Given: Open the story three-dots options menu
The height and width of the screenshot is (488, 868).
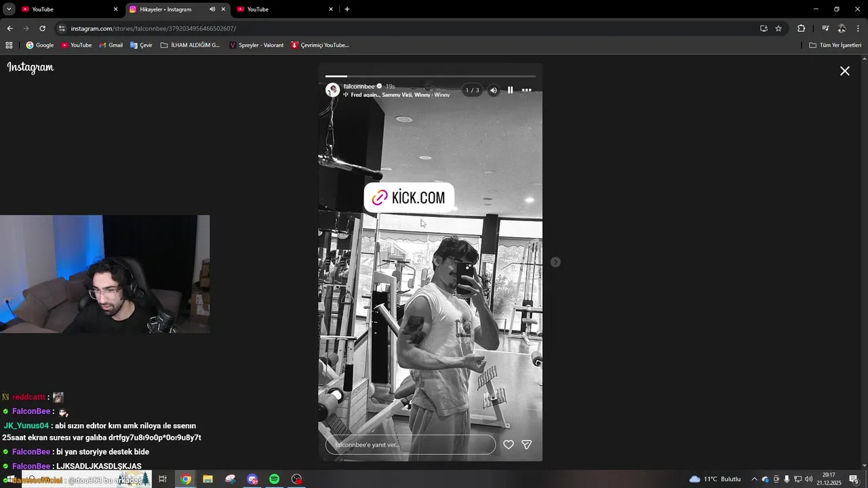Looking at the screenshot, I should [527, 90].
